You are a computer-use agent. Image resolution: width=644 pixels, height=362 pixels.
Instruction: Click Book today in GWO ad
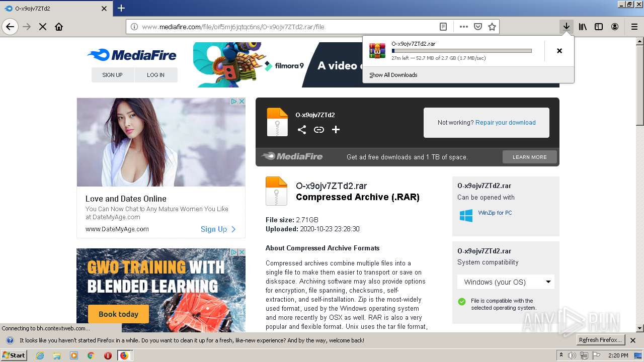(118, 314)
